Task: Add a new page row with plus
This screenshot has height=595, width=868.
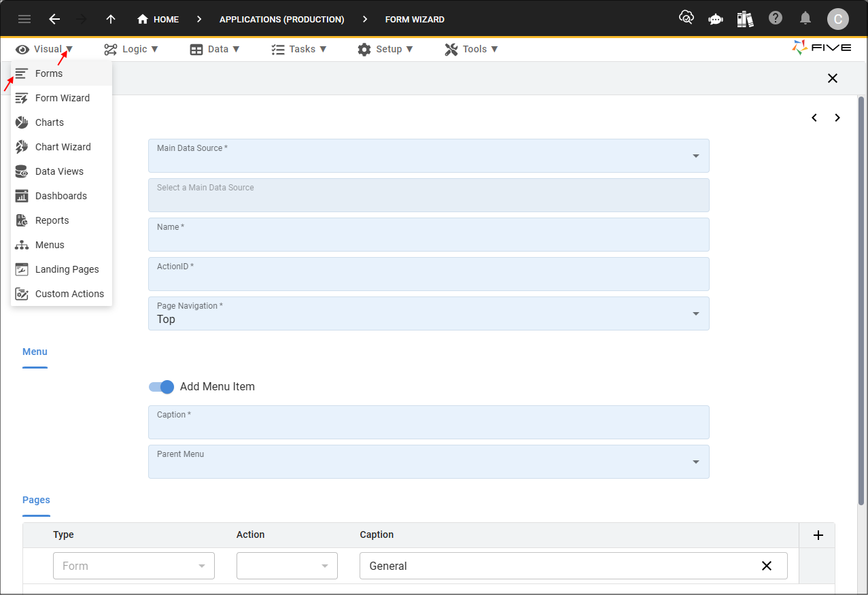Action: 818,535
